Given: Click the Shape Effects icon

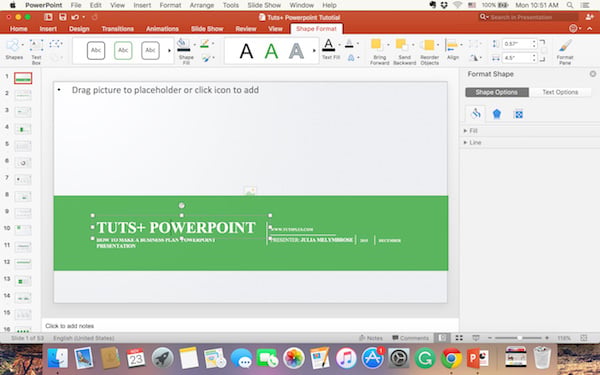Looking at the screenshot, I should point(206,58).
